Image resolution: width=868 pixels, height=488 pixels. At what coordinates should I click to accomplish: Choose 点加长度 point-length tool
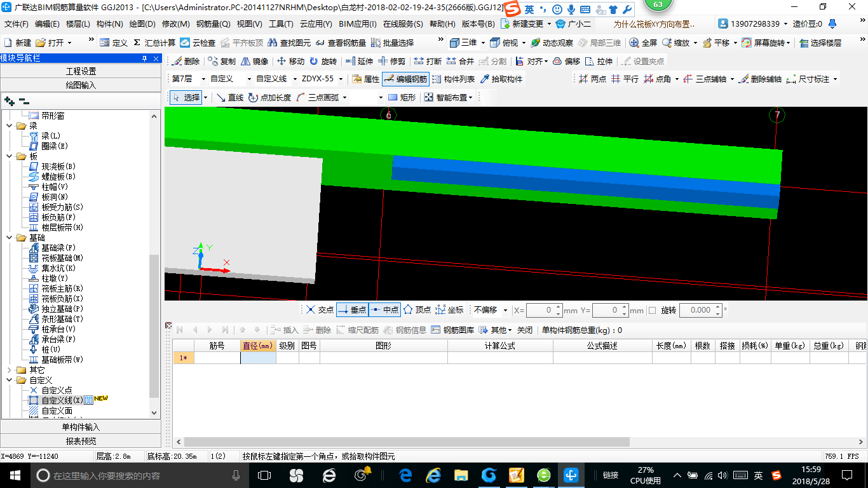click(270, 97)
